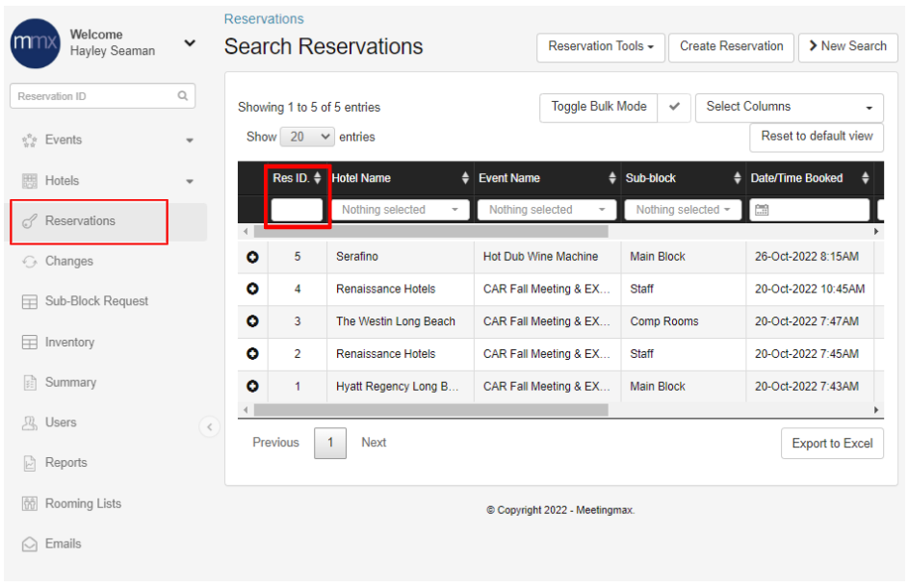This screenshot has width=909, height=588.
Task: Click the upper horizontal scrollbar under the filters
Action: [430, 232]
